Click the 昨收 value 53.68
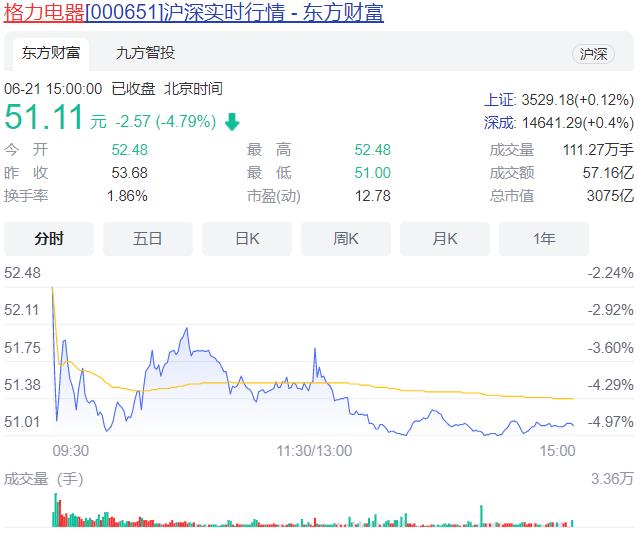Image resolution: width=642 pixels, height=535 pixels. point(129,173)
